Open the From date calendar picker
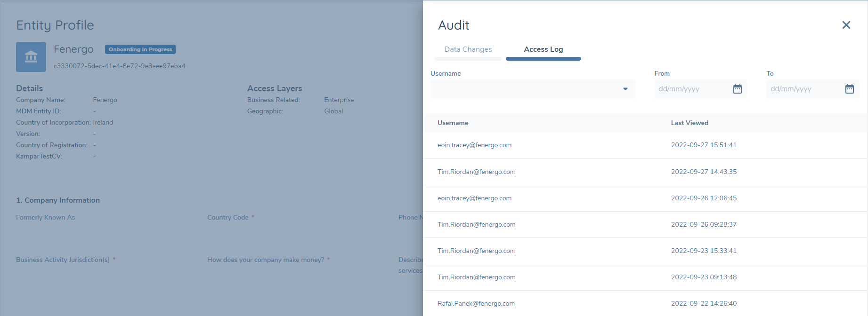 737,89
